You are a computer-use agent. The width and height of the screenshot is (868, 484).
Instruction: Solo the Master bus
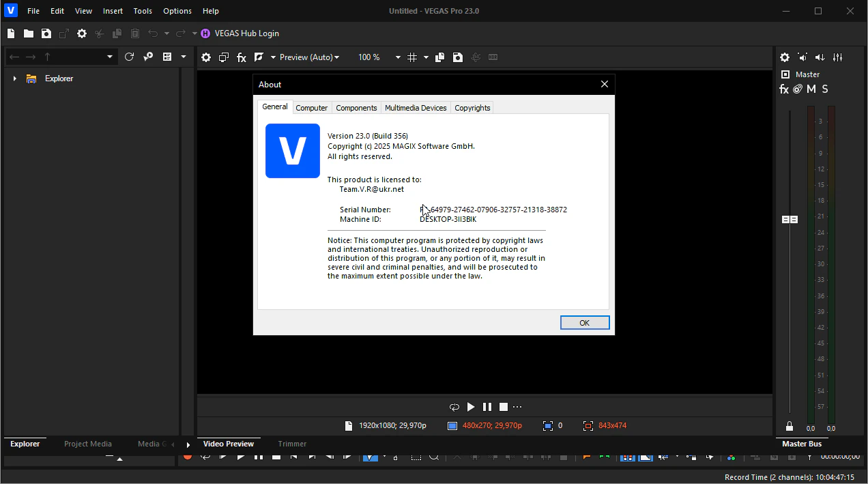pyautogui.click(x=825, y=89)
